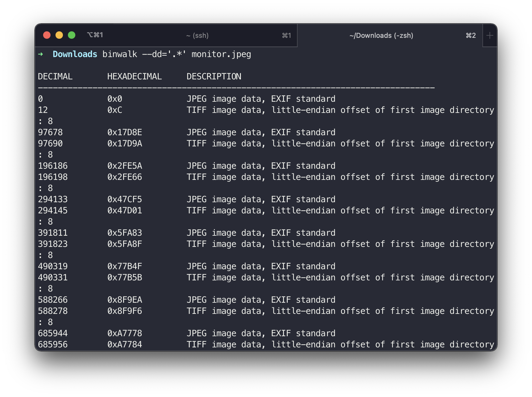Viewport: 532px width, 397px height.
Task: Click the hex value 0x8F9F6
Action: click(125, 311)
